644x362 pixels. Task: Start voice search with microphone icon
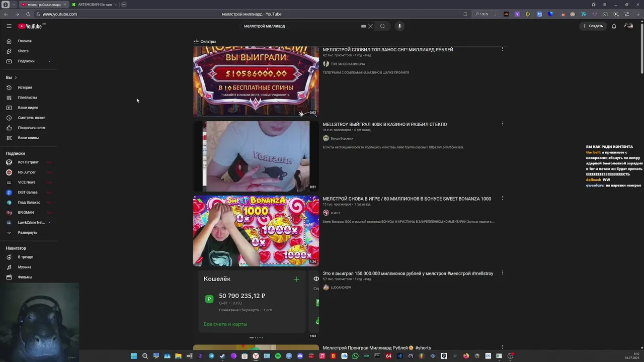click(399, 26)
